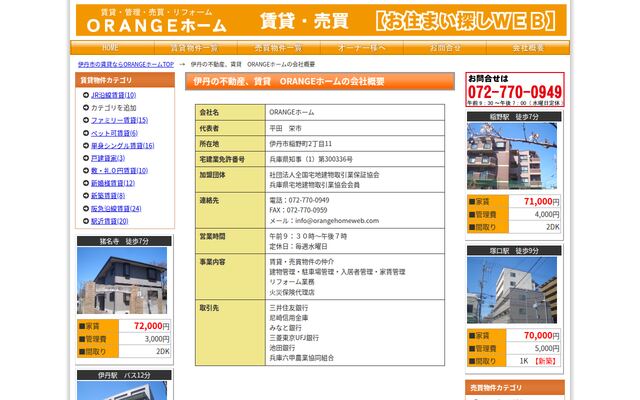Click arrow bullet beside ファミリー賃貸
This screenshot has width=640, height=400.
tap(86, 120)
